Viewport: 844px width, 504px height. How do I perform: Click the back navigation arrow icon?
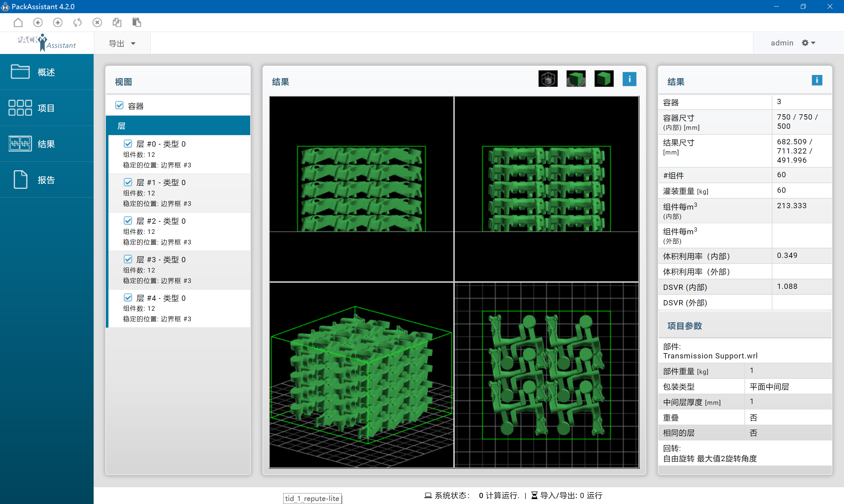pyautogui.click(x=38, y=22)
